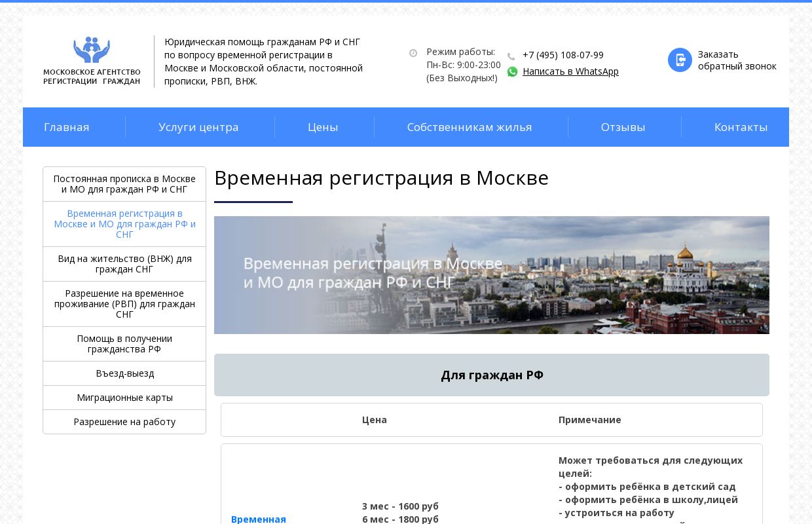Go to the Цены page
This screenshot has width=812, height=524.
tap(323, 127)
